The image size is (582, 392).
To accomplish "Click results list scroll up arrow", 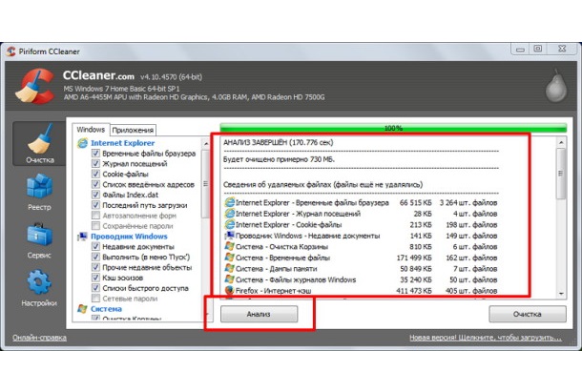I will click(561, 142).
